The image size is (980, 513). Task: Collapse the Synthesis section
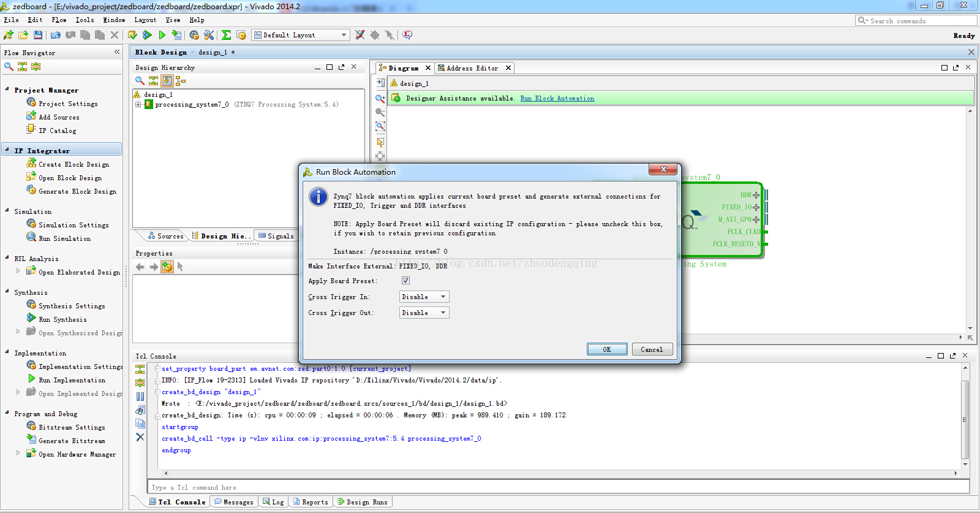[x=7, y=292]
